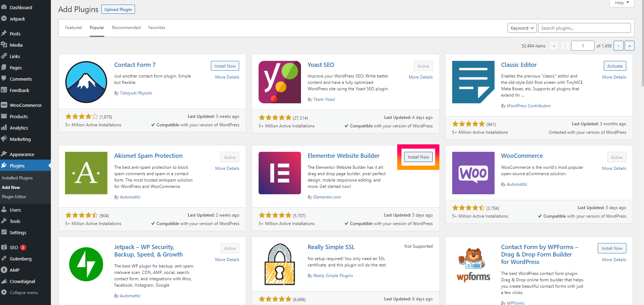Open More Details for Classic Editor

click(x=614, y=77)
